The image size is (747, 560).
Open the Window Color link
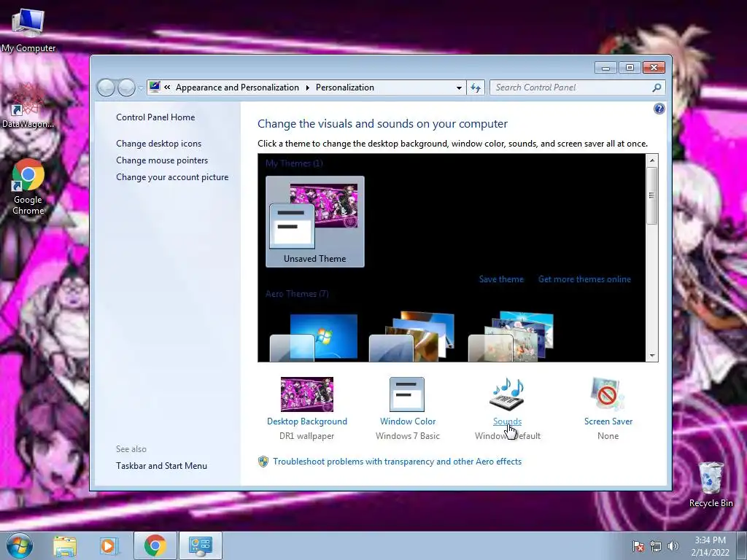[x=408, y=421]
